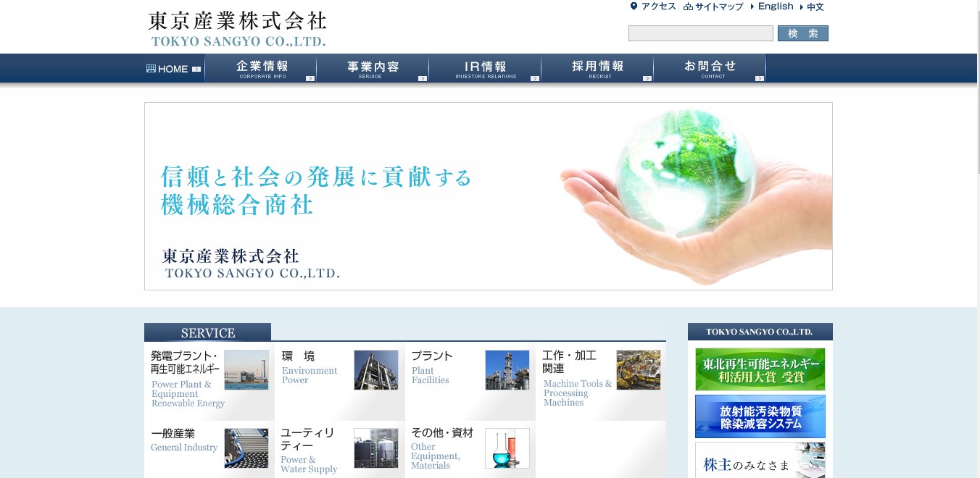Open the その他・資材 Other Equipment service
Image resolution: width=980 pixels, height=478 pixels.
(470, 450)
